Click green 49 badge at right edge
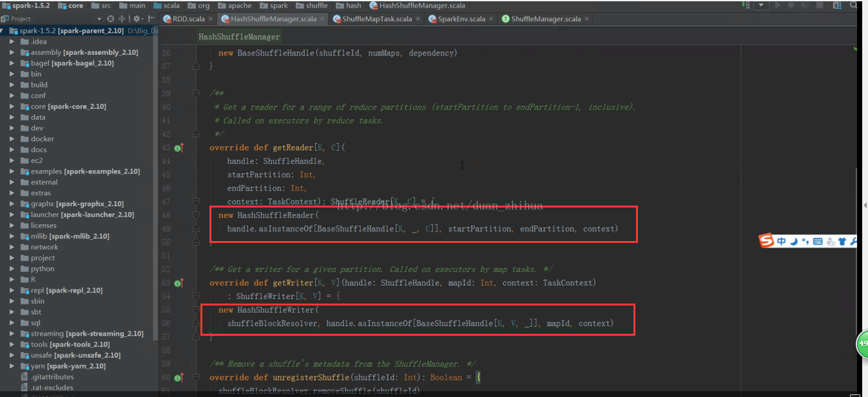Viewport: 868px width, 397px height. pyautogui.click(x=862, y=344)
